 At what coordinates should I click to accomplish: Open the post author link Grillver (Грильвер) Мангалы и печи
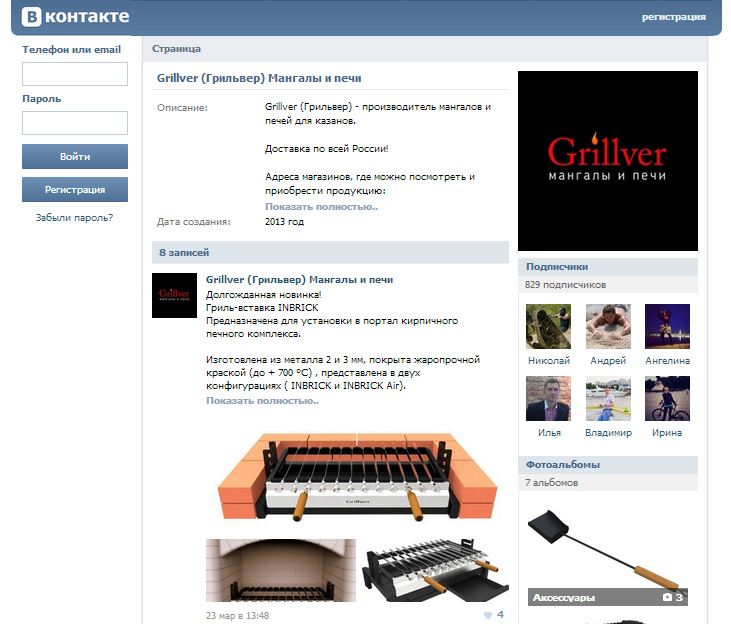[299, 280]
